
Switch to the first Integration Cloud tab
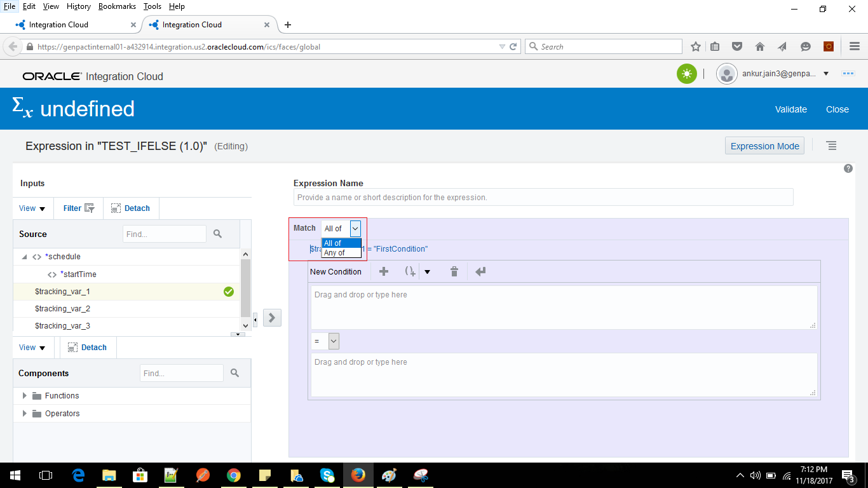coord(76,25)
